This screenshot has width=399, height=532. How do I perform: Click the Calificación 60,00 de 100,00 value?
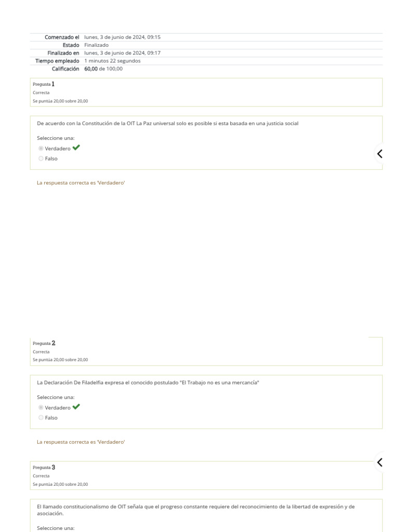[103, 69]
